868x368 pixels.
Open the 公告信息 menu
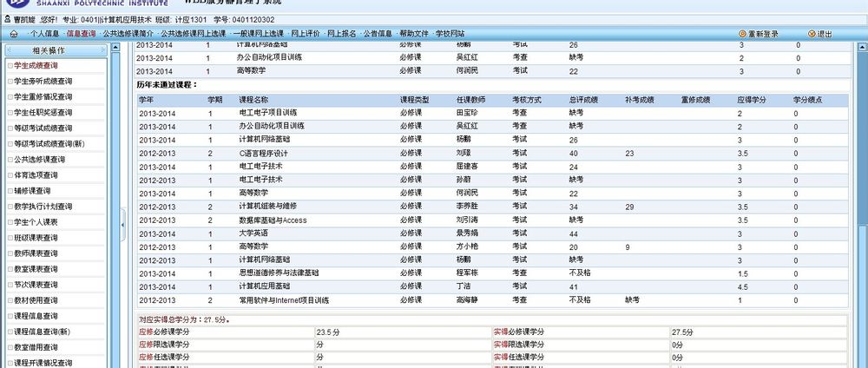pos(378,34)
